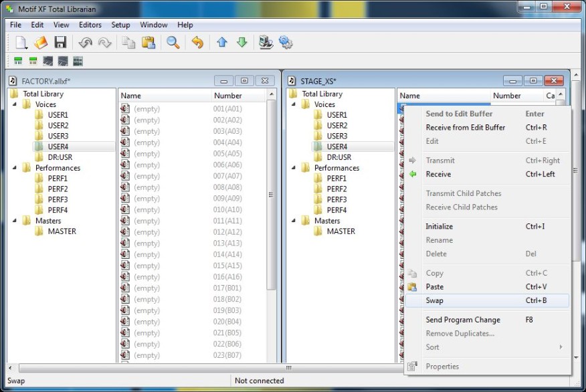The height and width of the screenshot is (392, 586).
Task: Select Paste in the context menu
Action: click(x=488, y=287)
